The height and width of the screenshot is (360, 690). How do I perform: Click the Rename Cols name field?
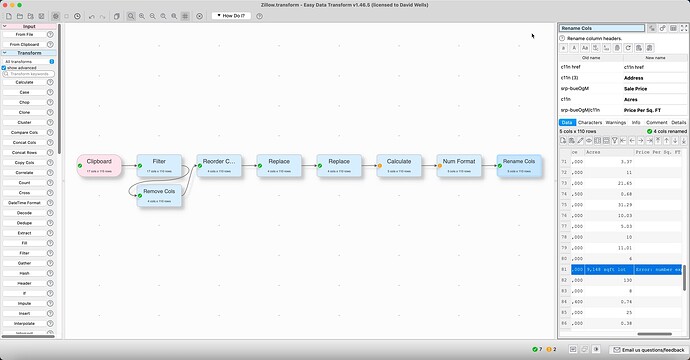[x=602, y=28]
